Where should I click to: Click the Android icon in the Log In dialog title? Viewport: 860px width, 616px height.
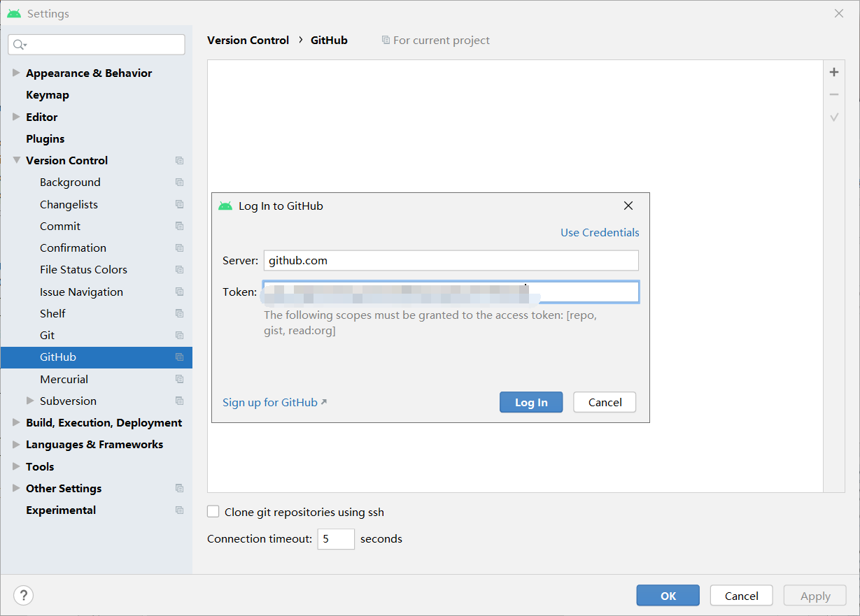225,206
